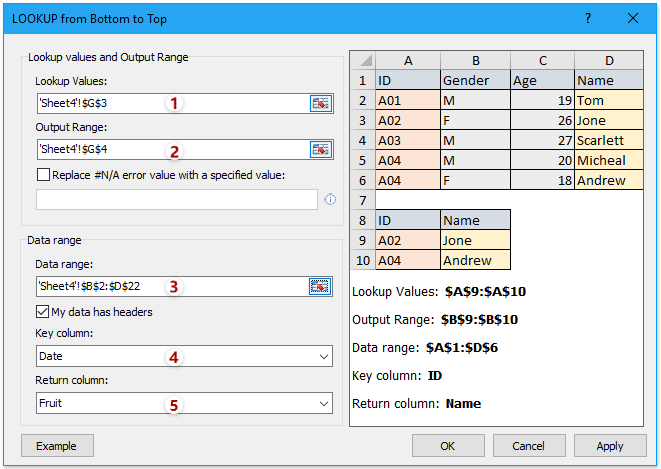Uncheck My data has headers
The height and width of the screenshot is (469, 661).
(x=43, y=312)
